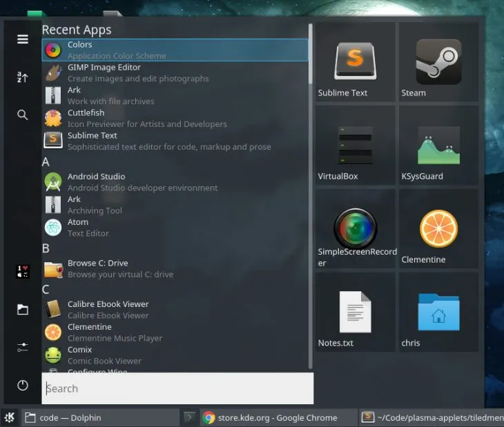Open the hamburger menu in the sidebar
This screenshot has height=427, width=504.
[23, 39]
